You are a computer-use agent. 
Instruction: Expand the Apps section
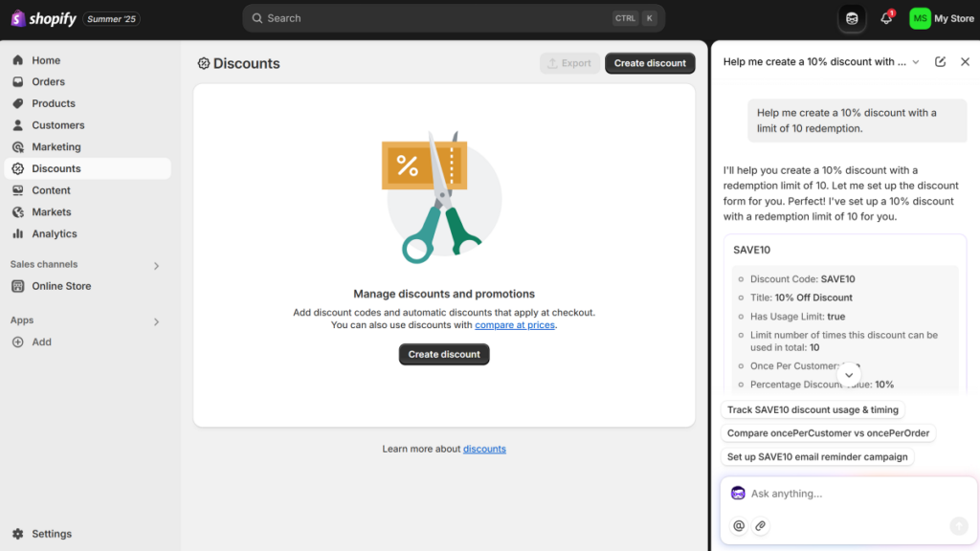pyautogui.click(x=156, y=320)
